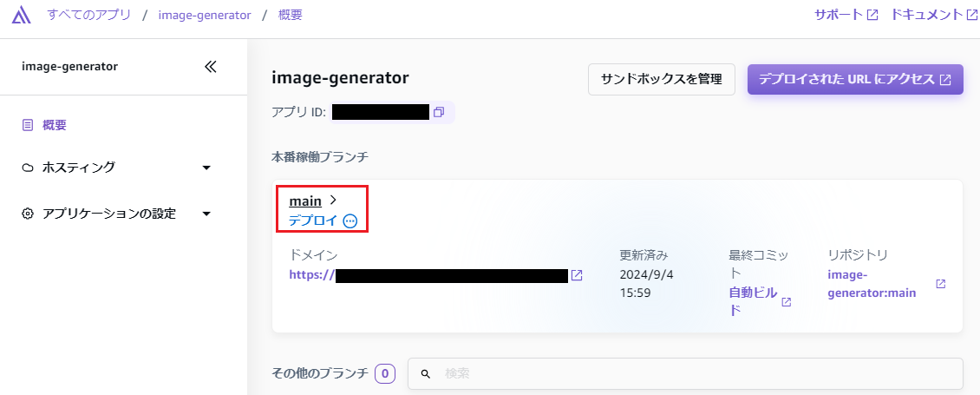Copy the app ID with copy icon
This screenshot has height=395, width=980.
click(x=439, y=112)
